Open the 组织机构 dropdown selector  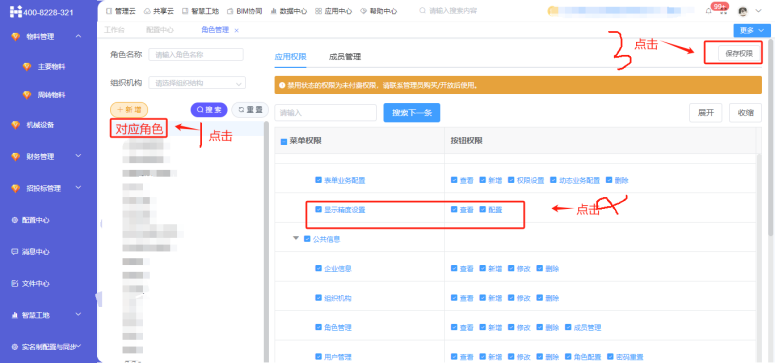197,83
